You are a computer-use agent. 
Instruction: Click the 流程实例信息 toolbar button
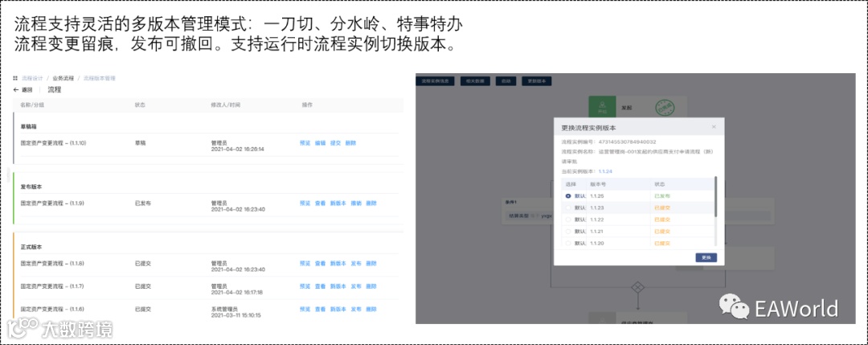[435, 81]
